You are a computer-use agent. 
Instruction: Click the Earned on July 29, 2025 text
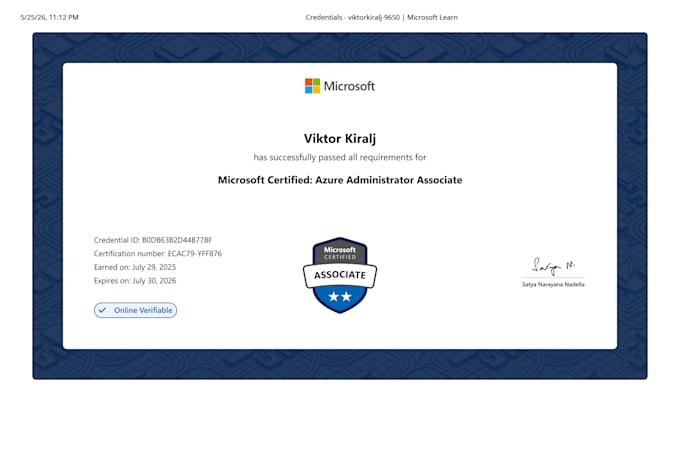tap(135, 267)
